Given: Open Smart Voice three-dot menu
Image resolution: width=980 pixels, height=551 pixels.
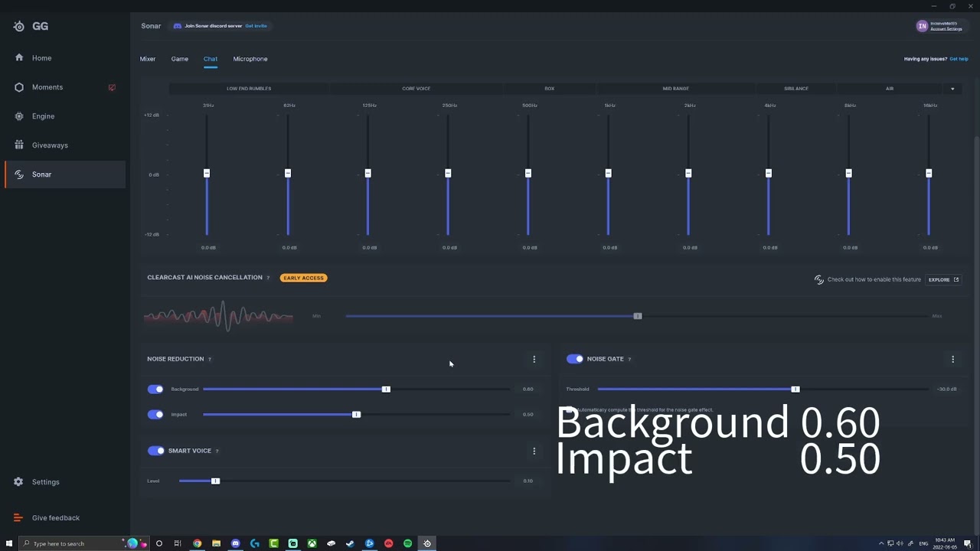Looking at the screenshot, I should pos(534,451).
